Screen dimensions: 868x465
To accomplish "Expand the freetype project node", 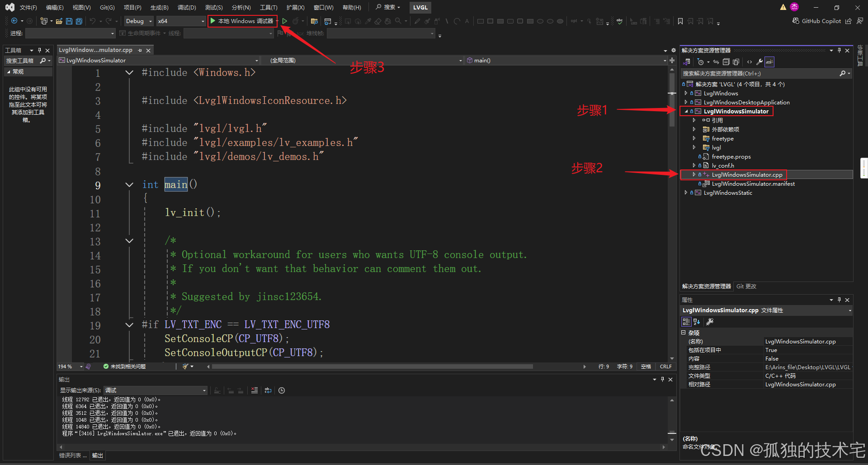I will point(695,138).
